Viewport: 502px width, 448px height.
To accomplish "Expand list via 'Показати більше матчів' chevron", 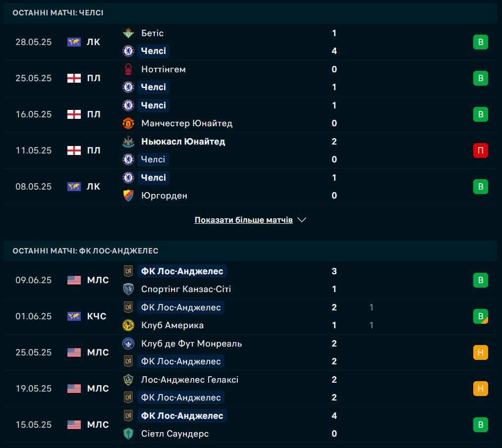I will coord(302,220).
